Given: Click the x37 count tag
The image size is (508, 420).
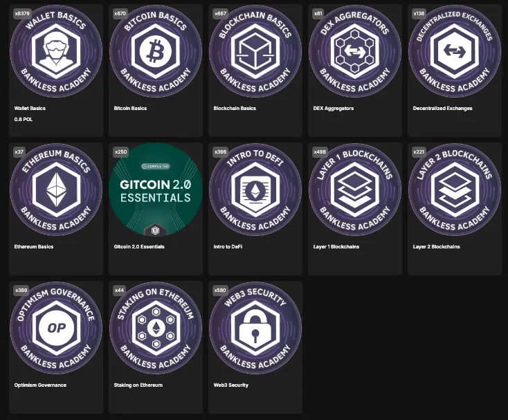Looking at the screenshot, I should pyautogui.click(x=19, y=152).
